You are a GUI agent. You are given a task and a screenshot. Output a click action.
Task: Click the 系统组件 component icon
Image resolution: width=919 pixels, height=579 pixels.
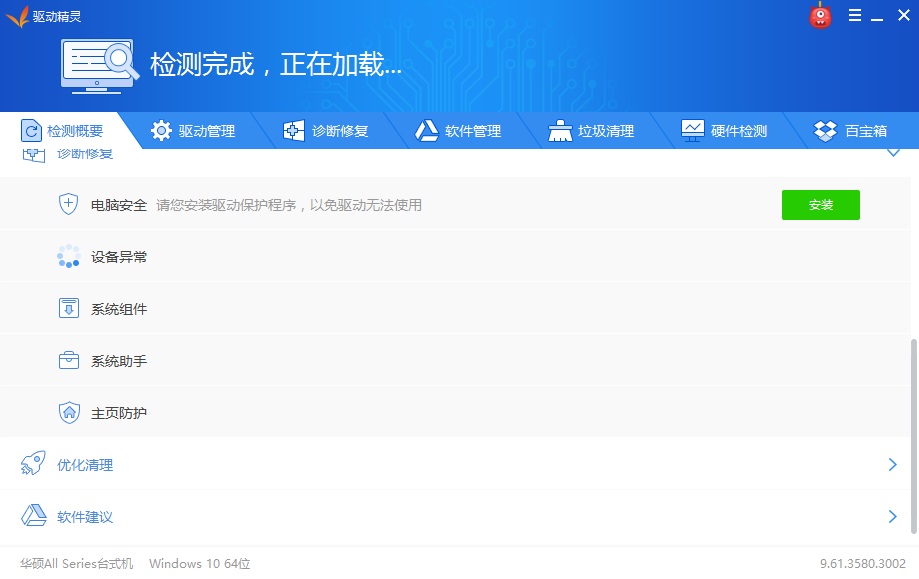(68, 308)
